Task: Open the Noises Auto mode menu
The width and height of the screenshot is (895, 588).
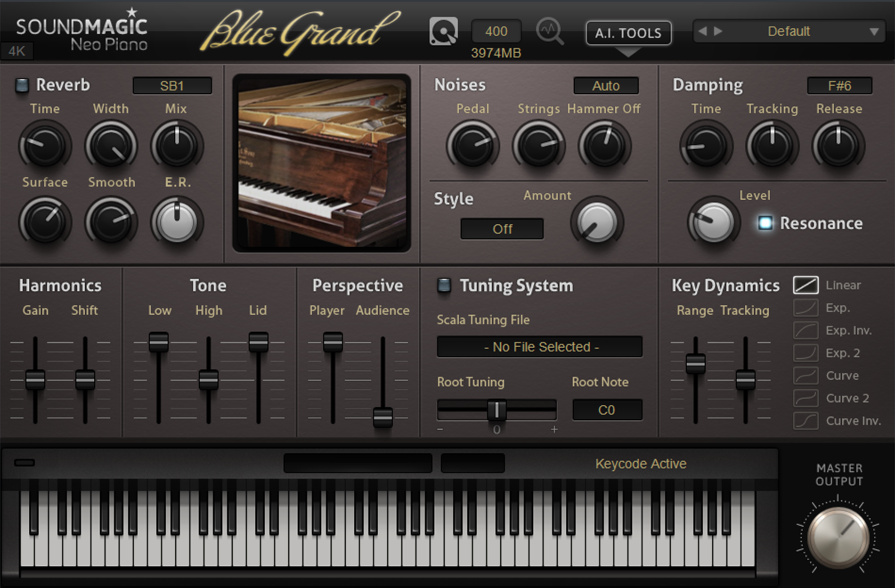Action: pos(606,86)
